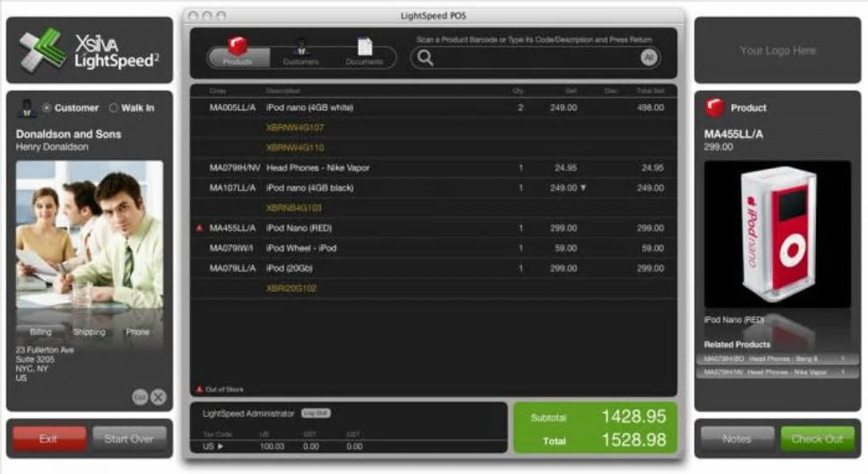The height and width of the screenshot is (474, 868).
Task: Select serial number XBRI20G102
Action: [291, 288]
